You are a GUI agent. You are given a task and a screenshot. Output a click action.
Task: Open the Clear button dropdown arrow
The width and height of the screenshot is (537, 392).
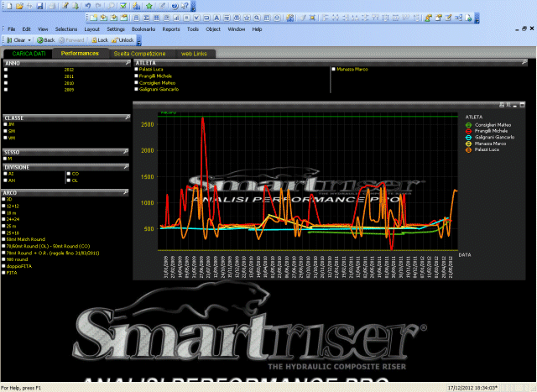click(x=29, y=40)
